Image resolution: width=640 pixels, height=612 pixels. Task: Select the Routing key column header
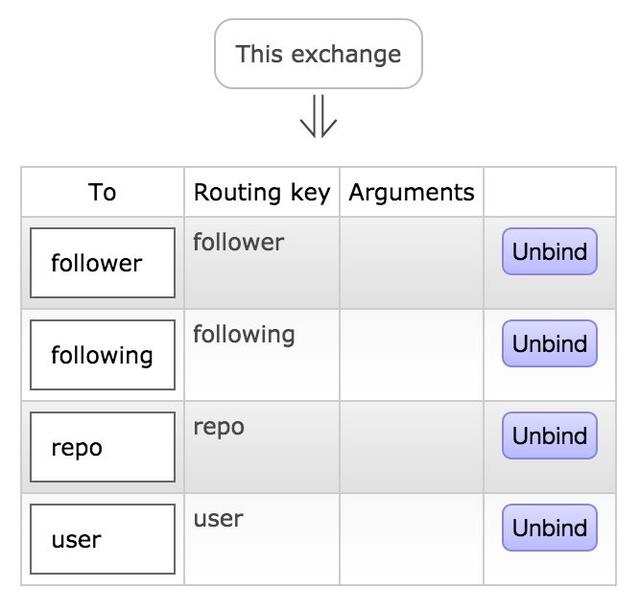(262, 192)
